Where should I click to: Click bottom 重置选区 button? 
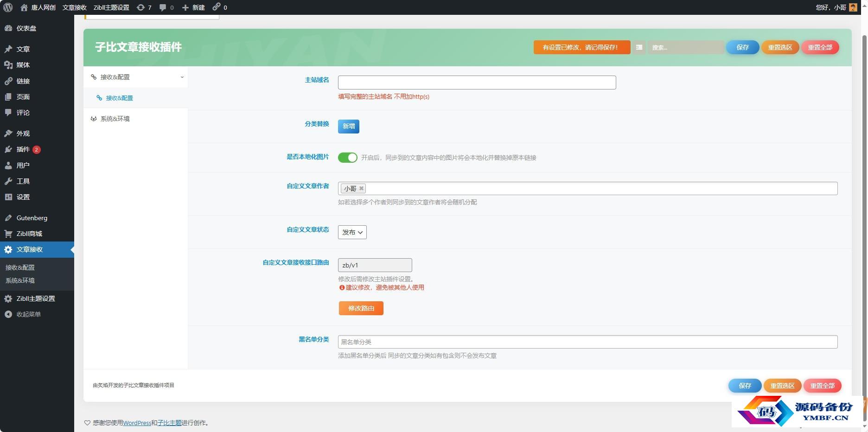(782, 386)
